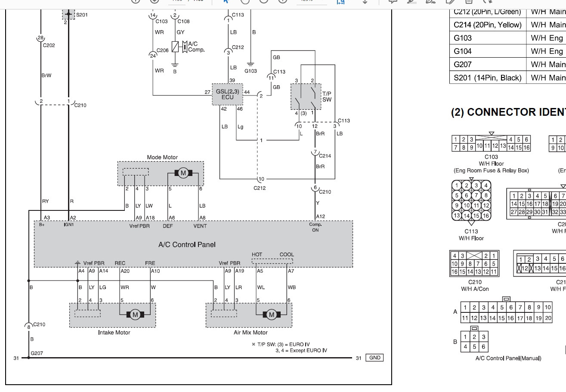566x392 pixels.
Task: Click the C108 connector label
Action: [183, 21]
